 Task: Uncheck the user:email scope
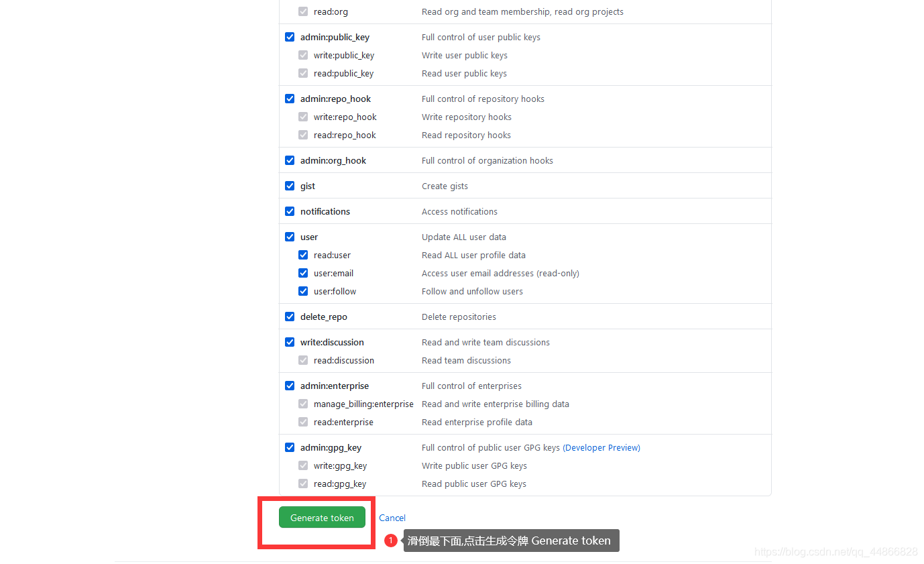coord(303,272)
